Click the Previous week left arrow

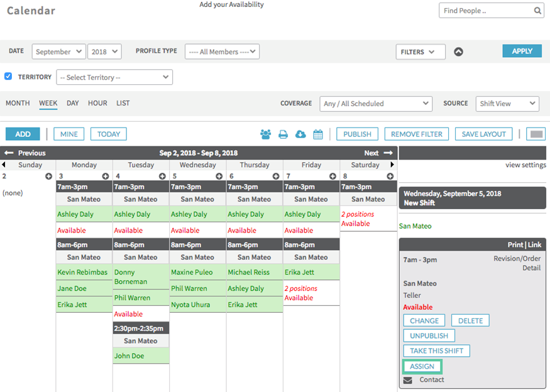click(9, 153)
